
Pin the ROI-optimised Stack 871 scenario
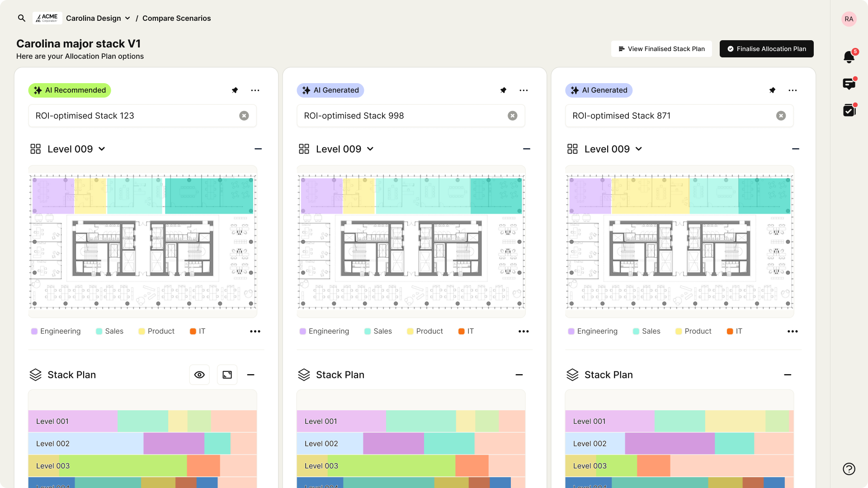pos(772,90)
